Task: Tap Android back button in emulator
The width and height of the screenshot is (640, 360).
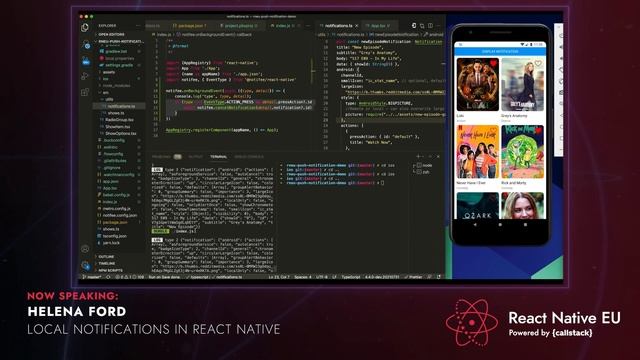Action: tap(475, 224)
